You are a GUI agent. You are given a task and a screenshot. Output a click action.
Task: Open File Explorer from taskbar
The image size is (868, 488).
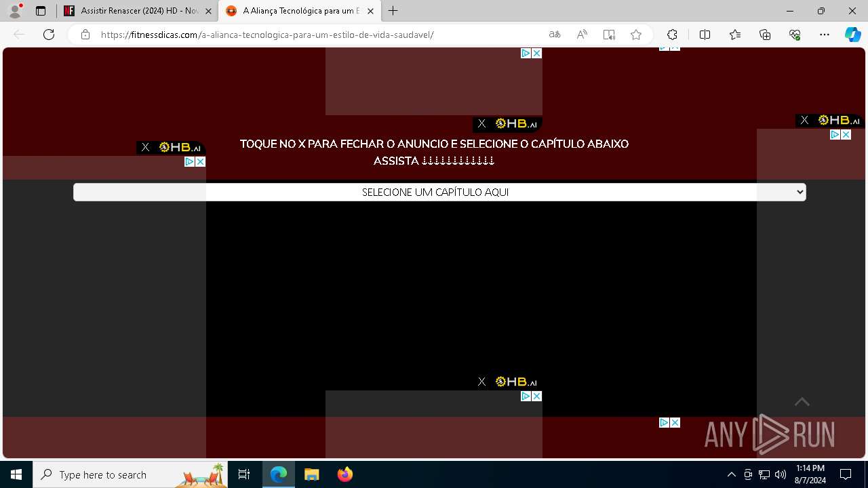click(x=311, y=474)
